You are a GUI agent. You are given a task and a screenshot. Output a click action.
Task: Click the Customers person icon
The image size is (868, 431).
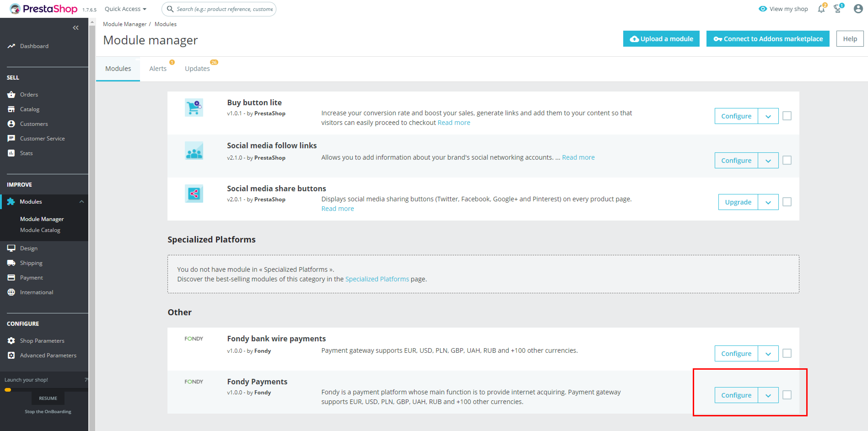click(x=11, y=124)
